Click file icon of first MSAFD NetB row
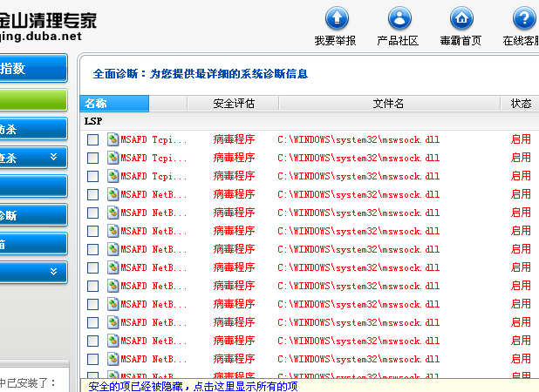This screenshot has height=392, width=539. coord(113,194)
